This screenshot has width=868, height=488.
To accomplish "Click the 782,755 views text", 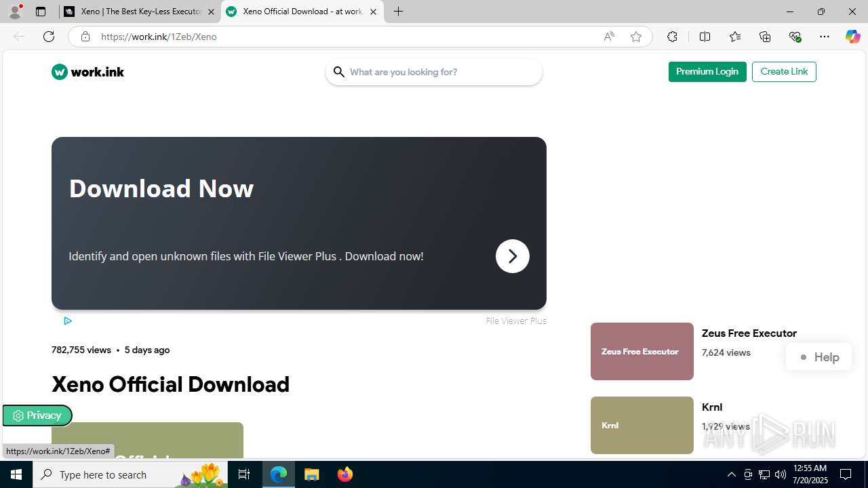I will click(x=81, y=350).
